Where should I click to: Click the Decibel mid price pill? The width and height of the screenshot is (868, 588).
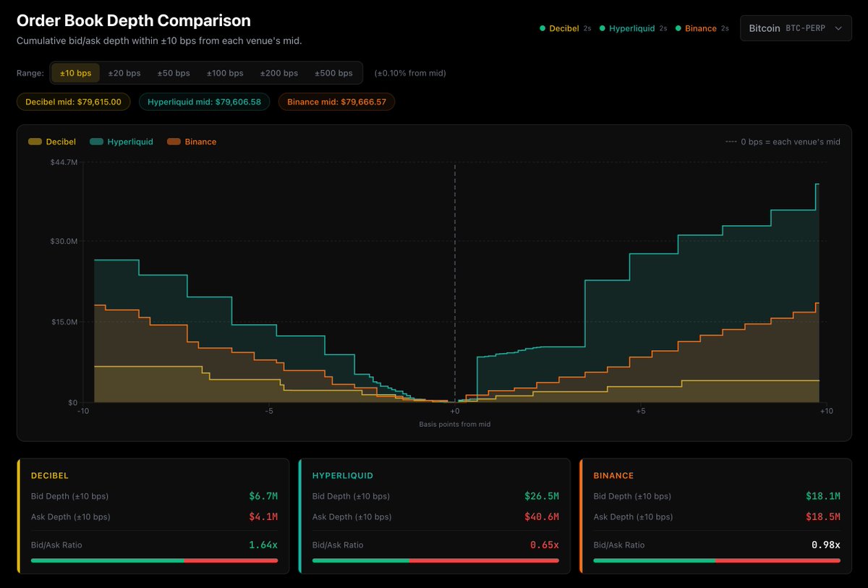click(74, 102)
